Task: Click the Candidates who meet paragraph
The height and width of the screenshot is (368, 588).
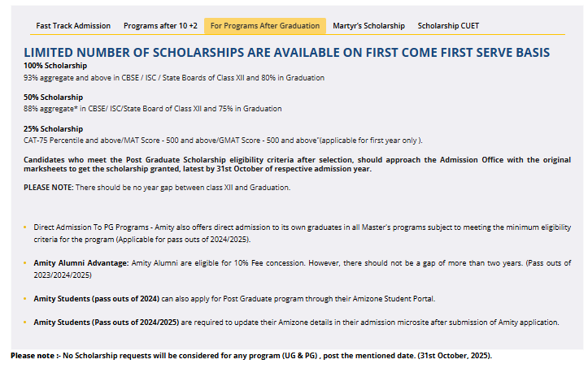Action: [297, 164]
